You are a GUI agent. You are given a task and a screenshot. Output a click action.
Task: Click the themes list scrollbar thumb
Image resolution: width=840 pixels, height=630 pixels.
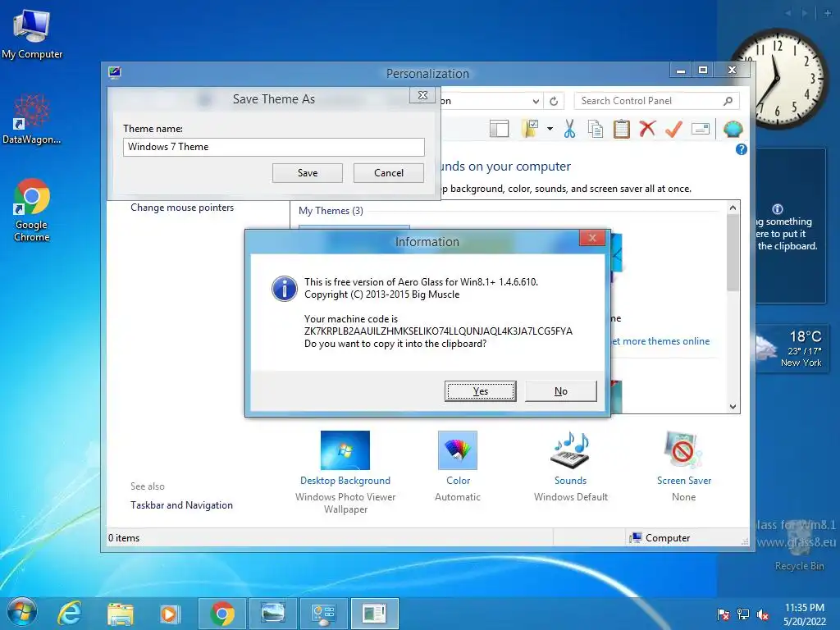click(x=733, y=253)
